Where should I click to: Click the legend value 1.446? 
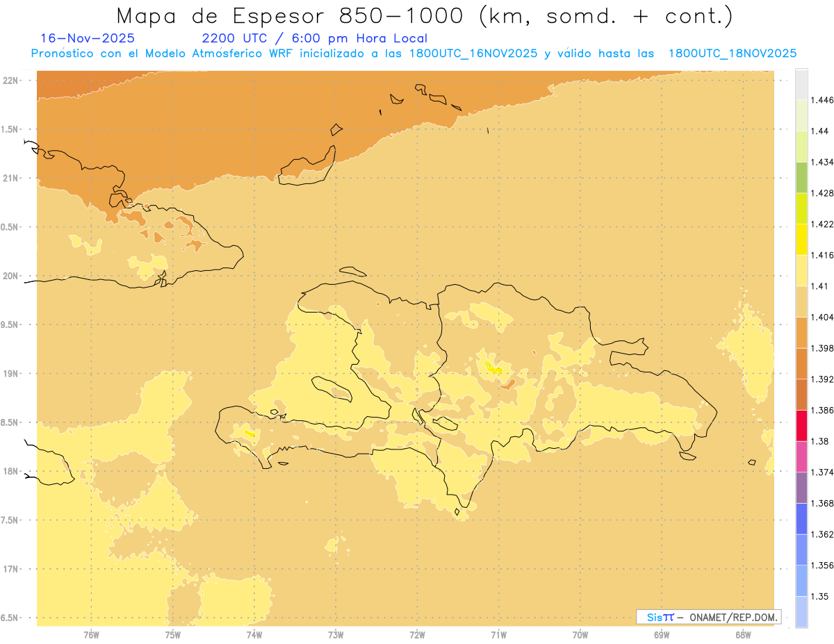point(823,100)
